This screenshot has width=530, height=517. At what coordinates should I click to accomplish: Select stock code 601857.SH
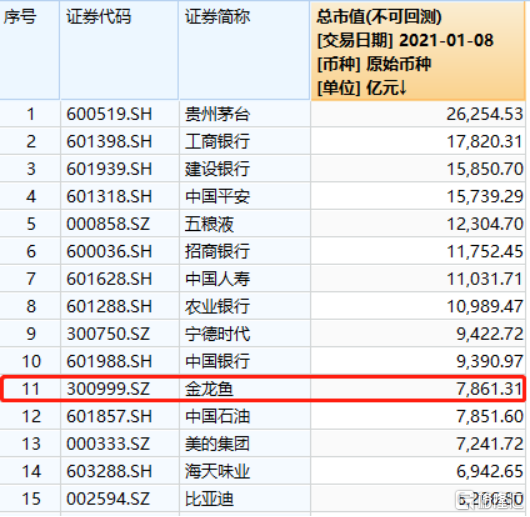pos(109,416)
